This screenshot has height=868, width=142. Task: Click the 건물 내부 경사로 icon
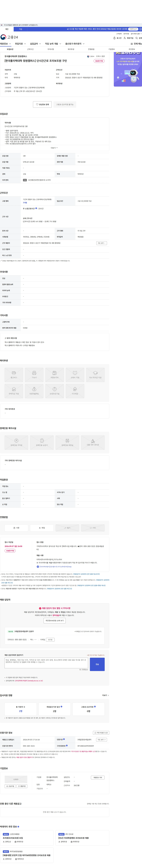point(93,442)
